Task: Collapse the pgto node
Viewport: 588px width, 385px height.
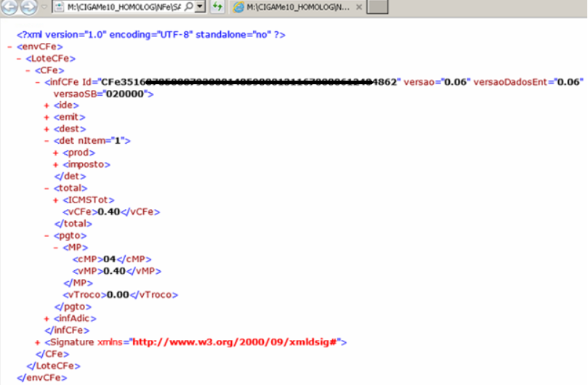Action: click(x=47, y=236)
